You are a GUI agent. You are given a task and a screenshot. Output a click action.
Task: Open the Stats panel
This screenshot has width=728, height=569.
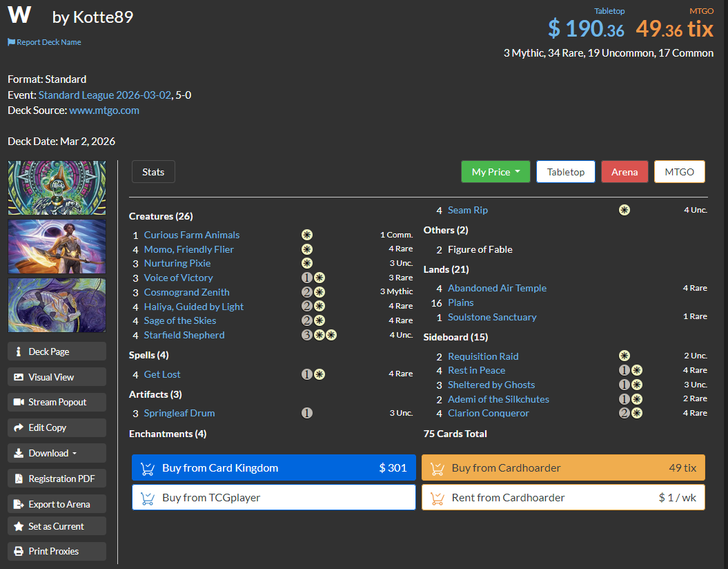point(153,172)
